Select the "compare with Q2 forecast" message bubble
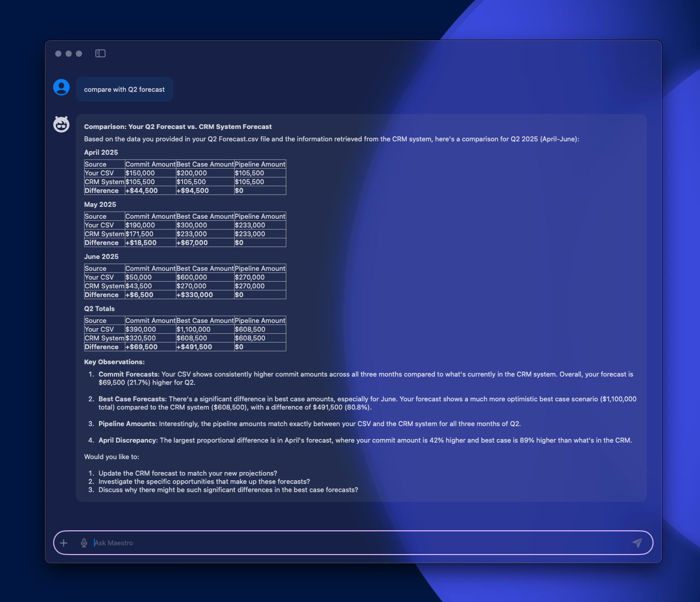The image size is (700, 602). (124, 89)
